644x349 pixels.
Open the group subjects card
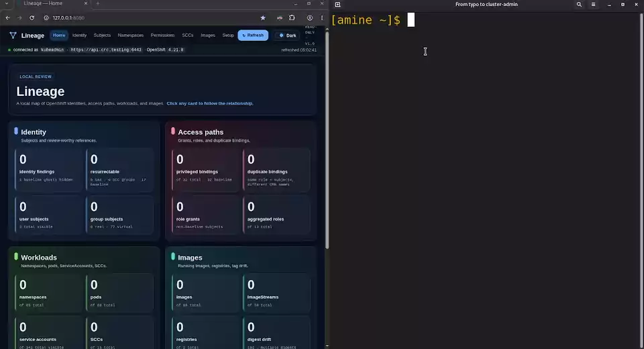(120, 215)
